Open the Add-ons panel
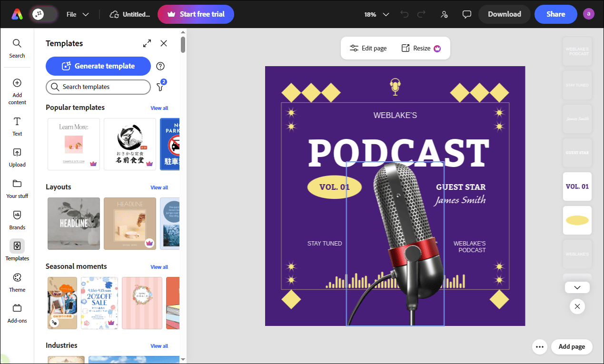Viewport: 604px width, 364px height. pyautogui.click(x=17, y=314)
